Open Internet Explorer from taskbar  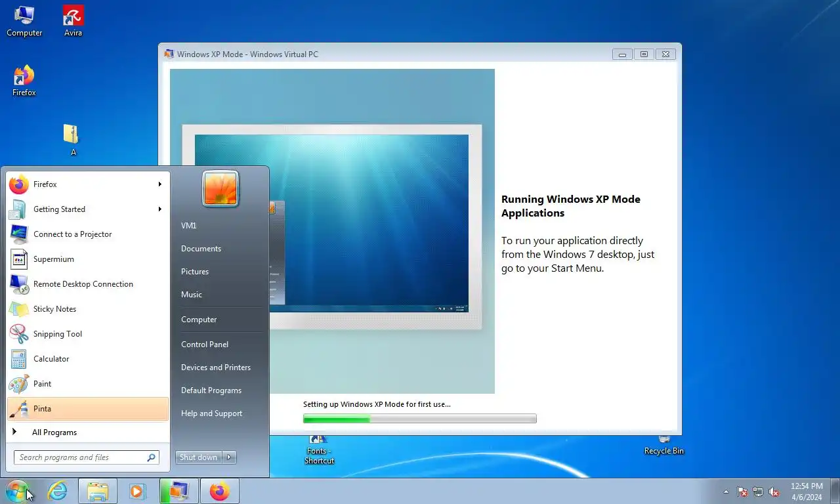coord(58,491)
